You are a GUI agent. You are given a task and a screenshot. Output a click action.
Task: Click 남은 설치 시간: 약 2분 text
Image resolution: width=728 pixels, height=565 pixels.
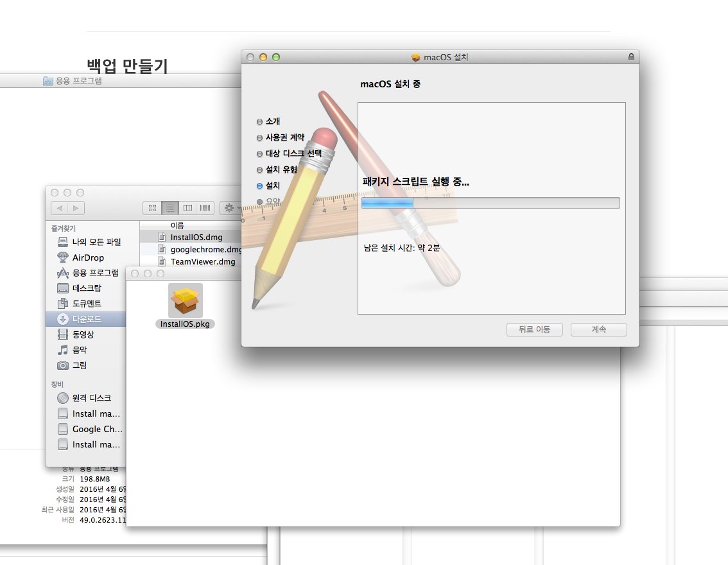402,248
